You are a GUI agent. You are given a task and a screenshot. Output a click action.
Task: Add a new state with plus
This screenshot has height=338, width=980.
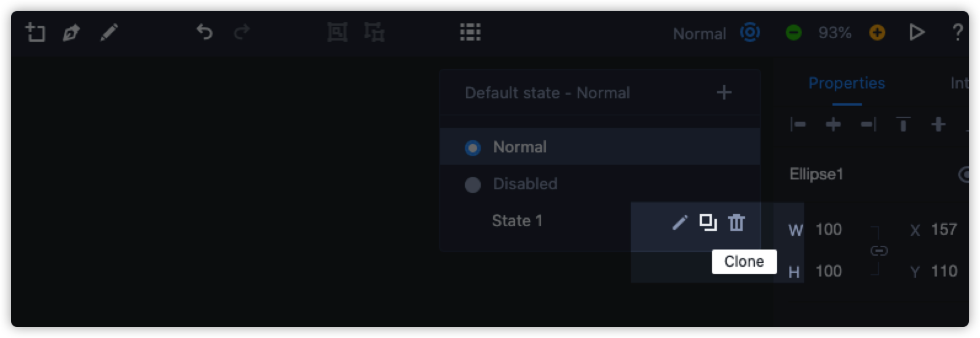point(724,93)
